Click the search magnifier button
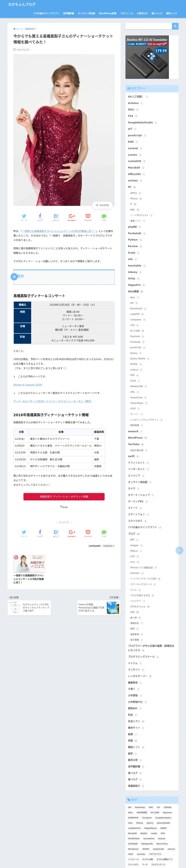 tap(175, 26)
